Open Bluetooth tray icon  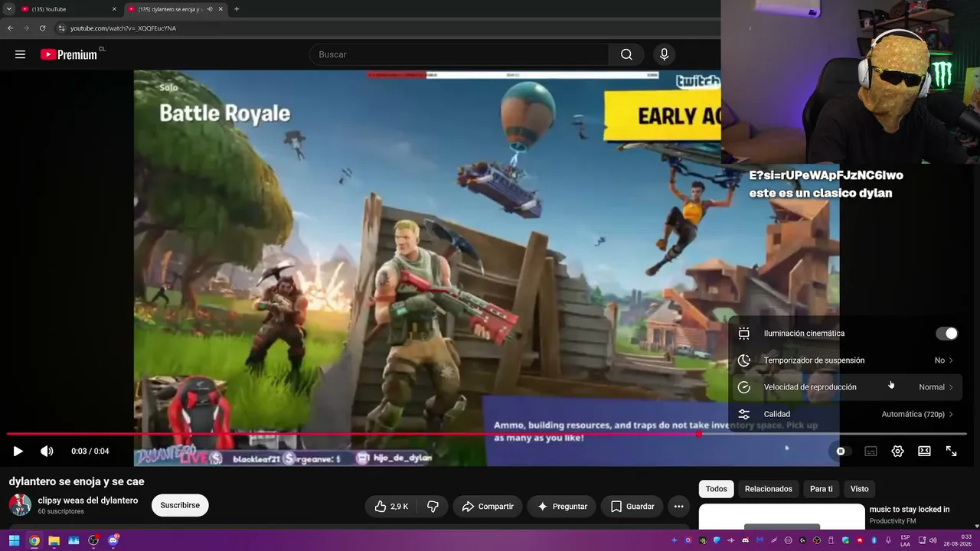tap(873, 540)
